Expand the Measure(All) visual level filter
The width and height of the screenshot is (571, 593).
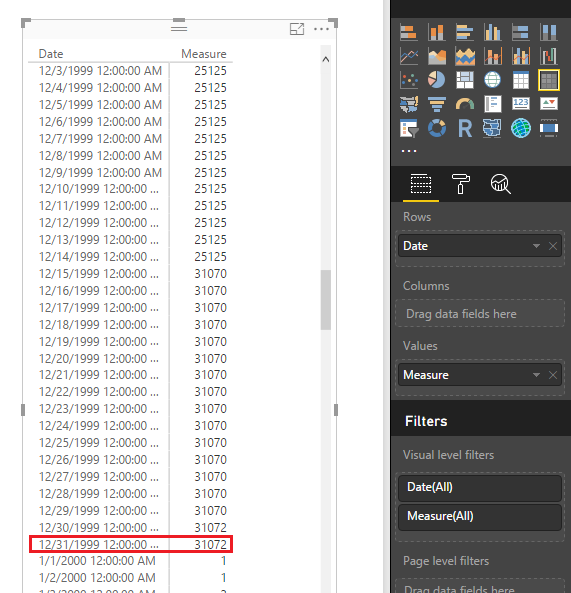pyautogui.click(x=479, y=517)
